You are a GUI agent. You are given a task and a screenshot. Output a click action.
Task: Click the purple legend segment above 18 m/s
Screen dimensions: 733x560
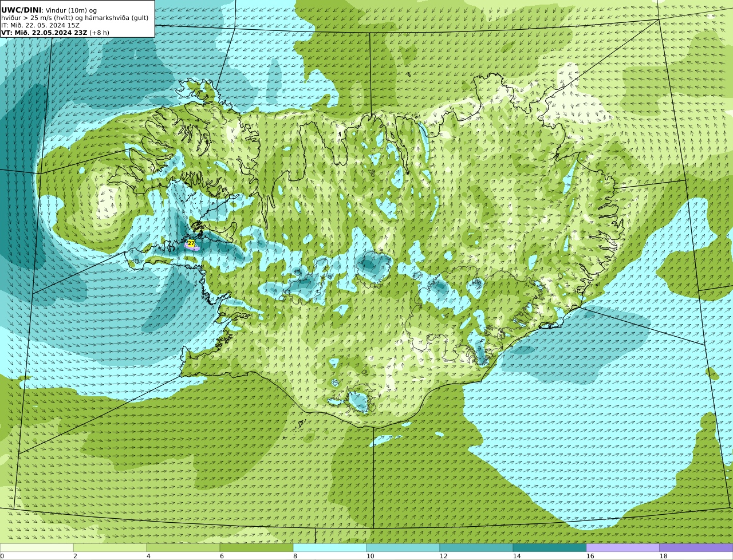pos(696,548)
